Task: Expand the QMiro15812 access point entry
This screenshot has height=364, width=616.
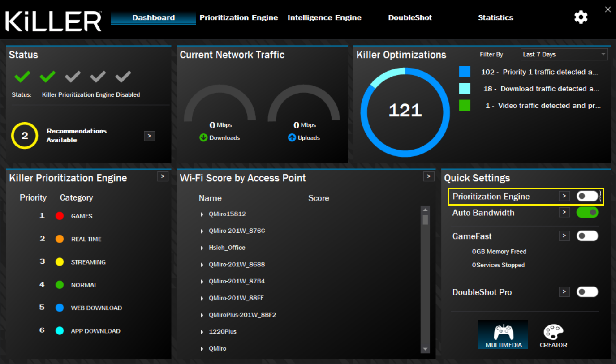Action: pyautogui.click(x=202, y=214)
